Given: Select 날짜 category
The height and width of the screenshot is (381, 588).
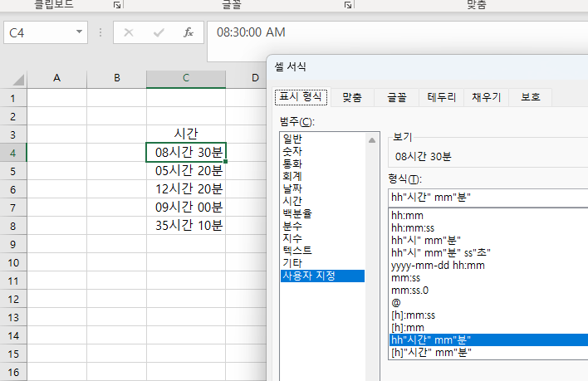Looking at the screenshot, I should pyautogui.click(x=322, y=188).
